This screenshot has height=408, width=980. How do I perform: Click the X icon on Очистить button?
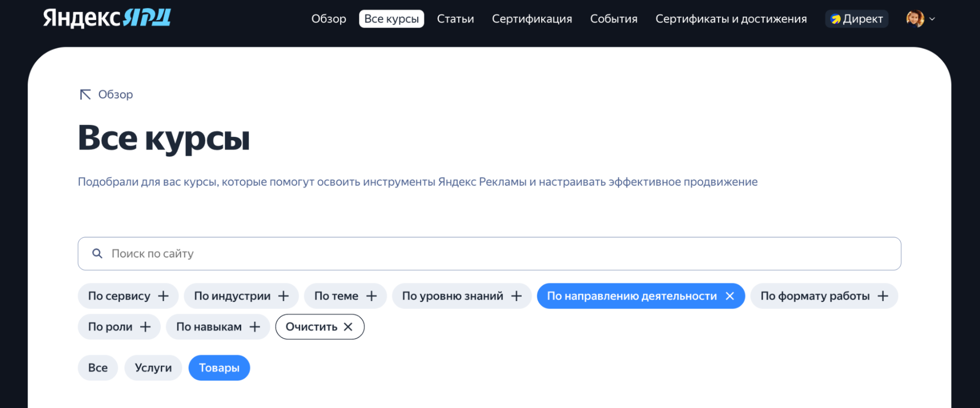point(348,327)
